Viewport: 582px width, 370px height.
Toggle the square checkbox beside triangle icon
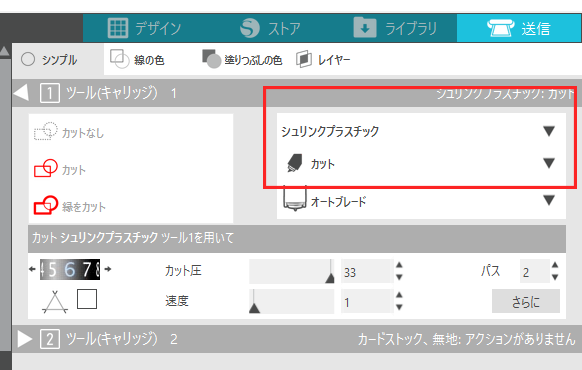click(x=87, y=299)
